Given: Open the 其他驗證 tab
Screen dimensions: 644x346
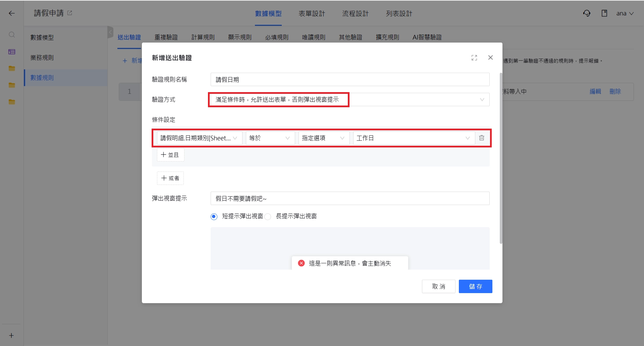Looking at the screenshot, I should click(351, 37).
